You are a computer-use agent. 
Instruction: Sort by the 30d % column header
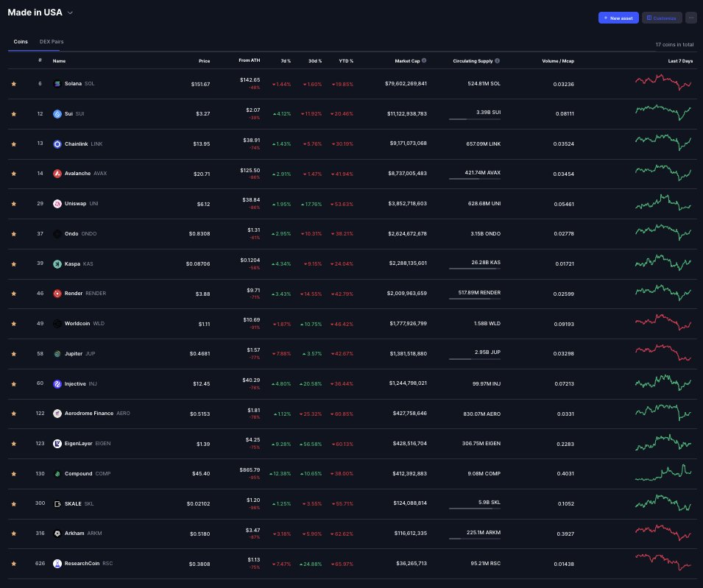click(x=315, y=61)
